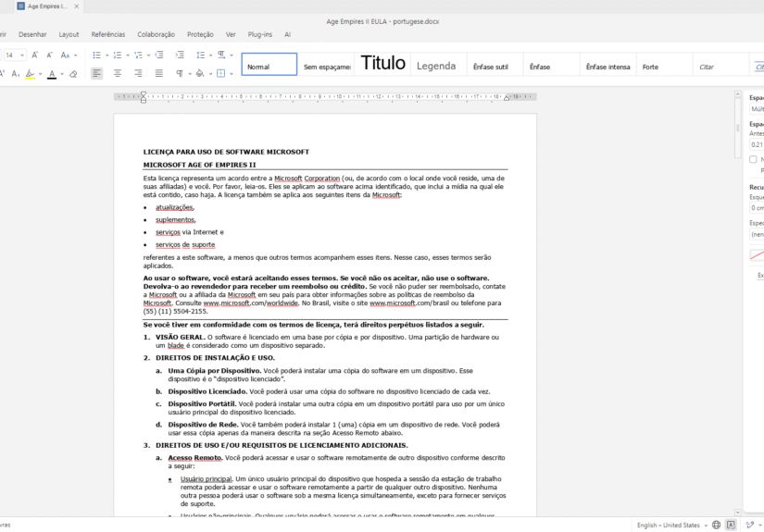The height and width of the screenshot is (532, 764).
Task: Click the bulleted list icon
Action: click(x=96, y=56)
